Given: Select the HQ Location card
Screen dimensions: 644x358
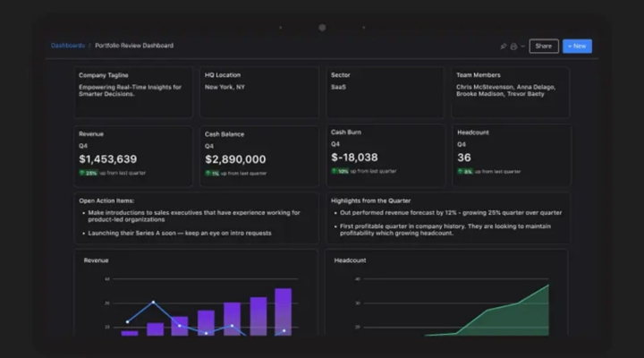Looking at the screenshot, I should (259, 92).
